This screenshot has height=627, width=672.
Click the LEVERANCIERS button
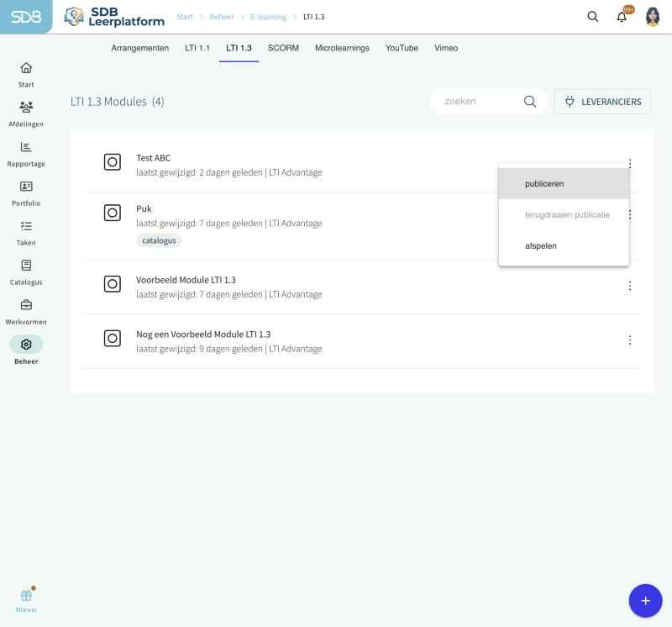[602, 102]
